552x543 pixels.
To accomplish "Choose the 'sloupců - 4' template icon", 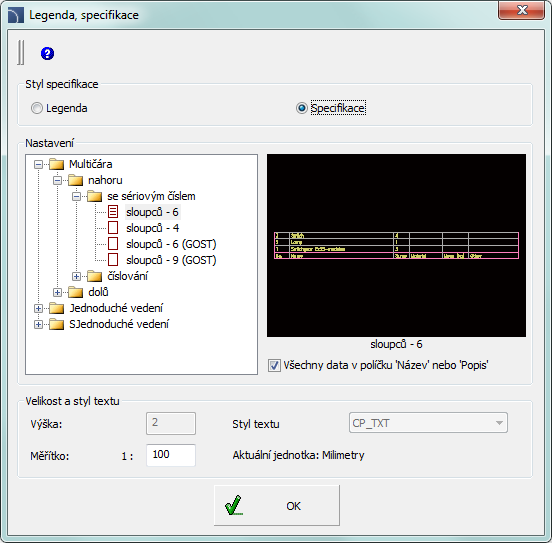I will click(113, 228).
